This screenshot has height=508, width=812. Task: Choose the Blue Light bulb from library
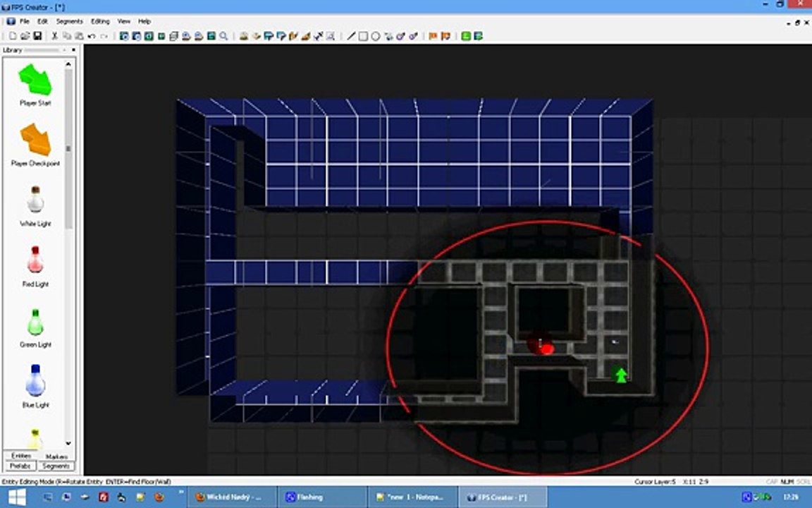(35, 380)
